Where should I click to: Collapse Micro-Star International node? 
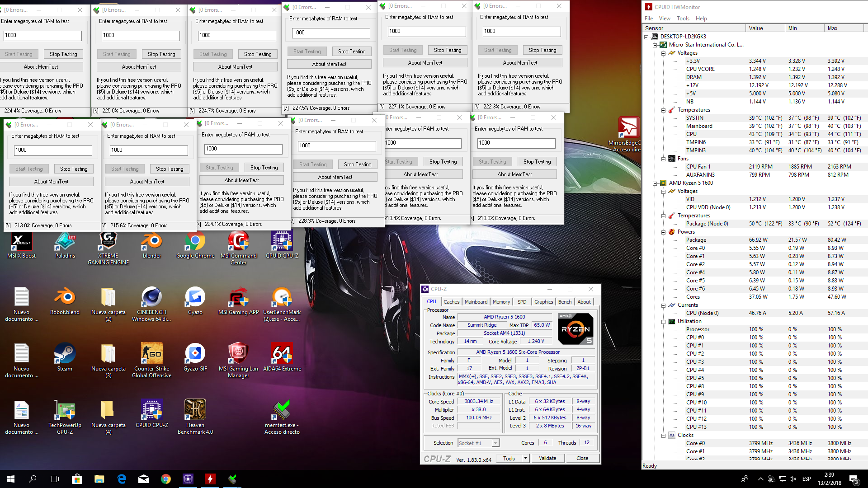click(x=655, y=45)
